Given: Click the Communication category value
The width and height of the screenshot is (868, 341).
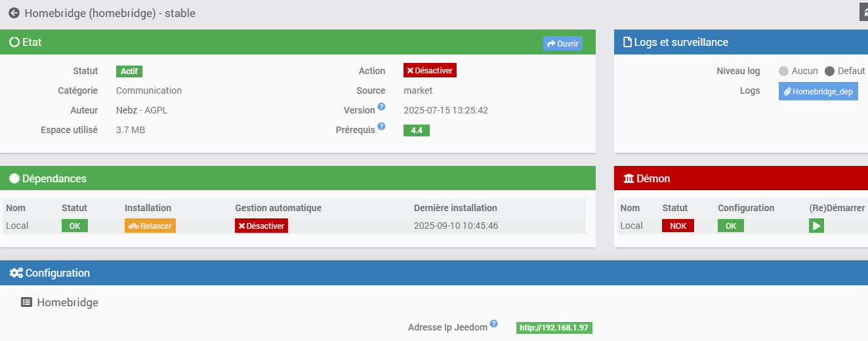Looking at the screenshot, I should (149, 90).
